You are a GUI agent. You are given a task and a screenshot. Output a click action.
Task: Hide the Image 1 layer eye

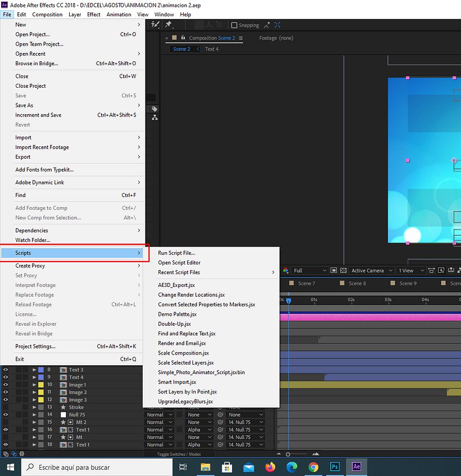tap(6, 385)
